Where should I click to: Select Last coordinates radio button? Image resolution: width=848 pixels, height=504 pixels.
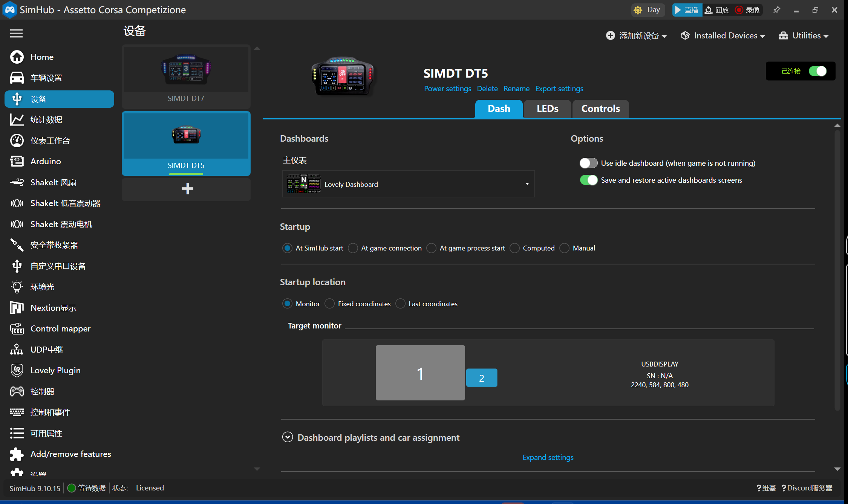click(x=400, y=304)
